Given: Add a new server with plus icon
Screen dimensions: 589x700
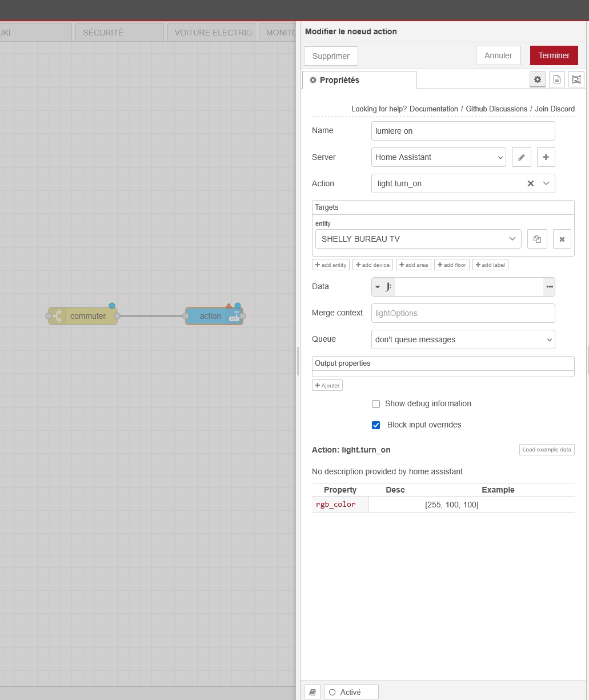Looking at the screenshot, I should pos(546,157).
